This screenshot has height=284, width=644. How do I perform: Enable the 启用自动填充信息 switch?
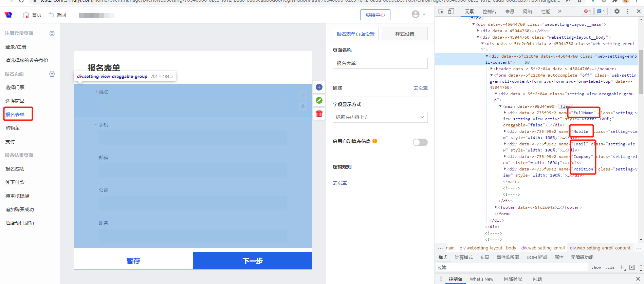pyautogui.click(x=420, y=142)
